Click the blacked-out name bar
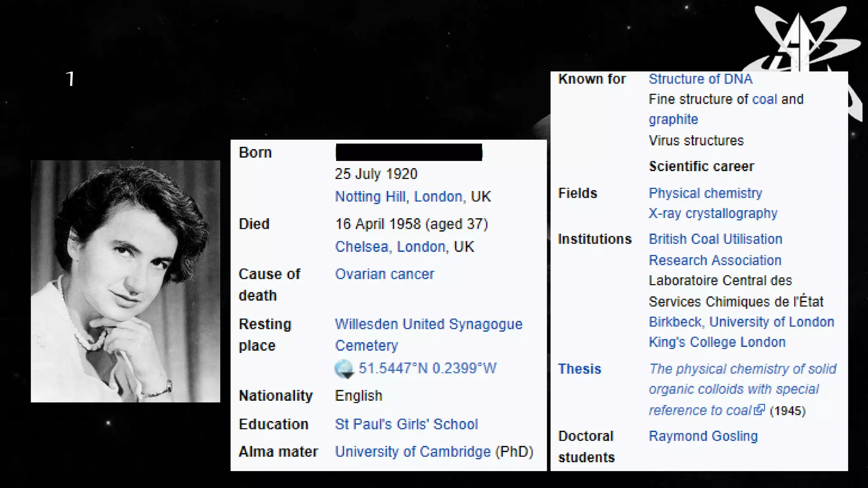The height and width of the screenshot is (488, 868). tap(409, 152)
